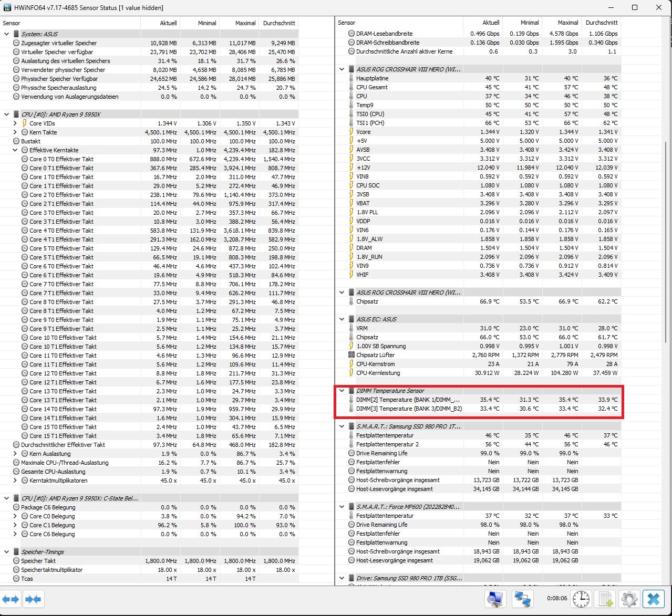672x616 pixels.
Task: Select DIMM[3] Temperature (BANK 3/DIMM_B2) row
Action: pos(478,409)
